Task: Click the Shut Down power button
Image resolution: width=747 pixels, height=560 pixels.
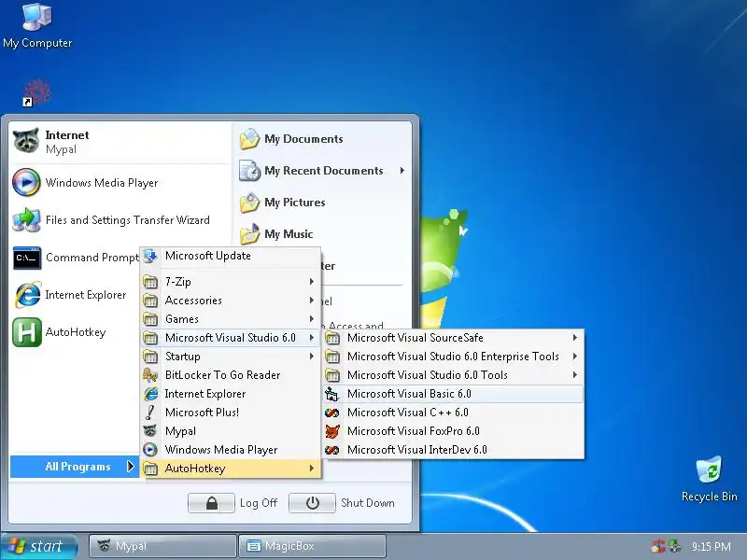Action: pos(312,503)
